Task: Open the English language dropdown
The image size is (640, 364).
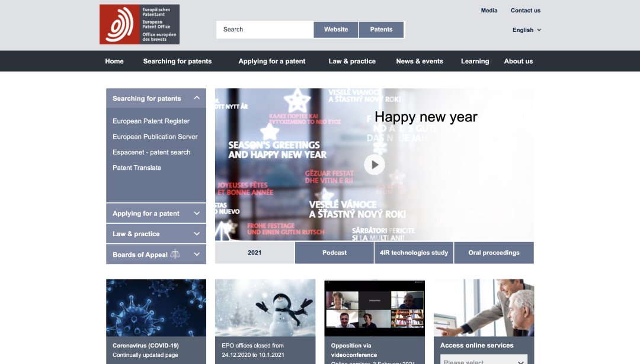Action: coord(527,30)
